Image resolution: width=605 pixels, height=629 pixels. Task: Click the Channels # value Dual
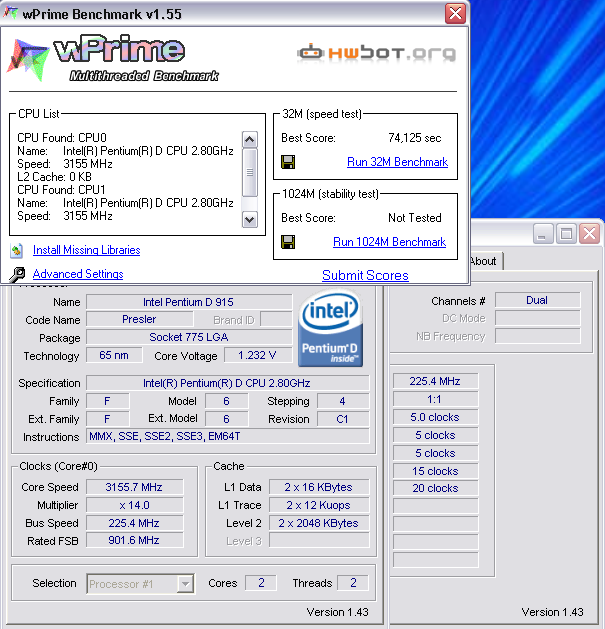coord(537,300)
